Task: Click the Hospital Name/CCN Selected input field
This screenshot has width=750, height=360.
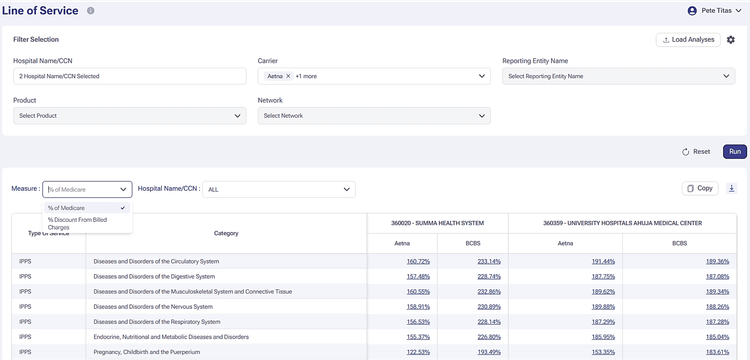Action: tap(130, 76)
